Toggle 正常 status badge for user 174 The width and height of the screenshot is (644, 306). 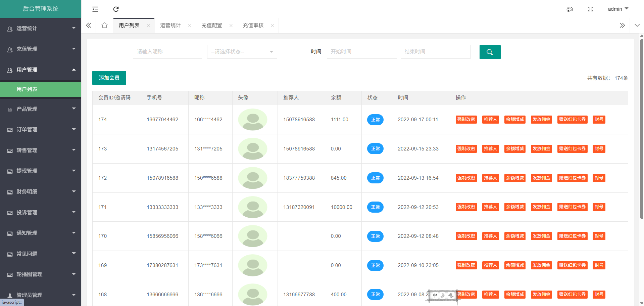click(375, 120)
